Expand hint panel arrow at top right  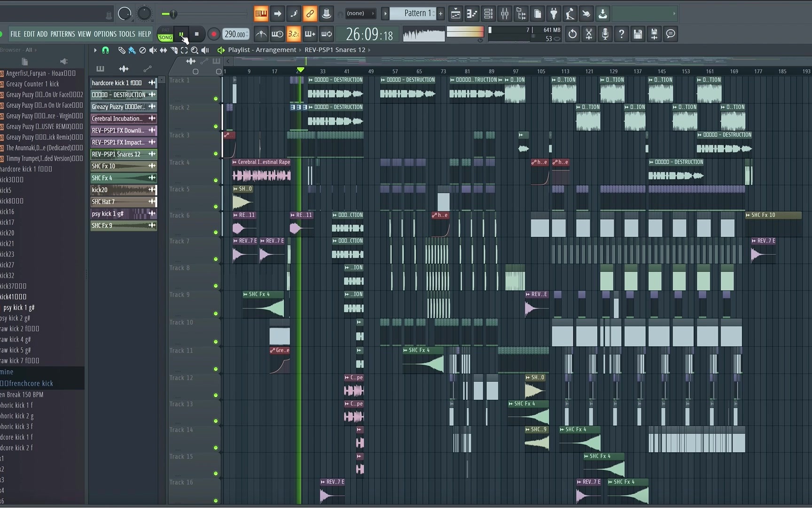pyautogui.click(x=674, y=14)
